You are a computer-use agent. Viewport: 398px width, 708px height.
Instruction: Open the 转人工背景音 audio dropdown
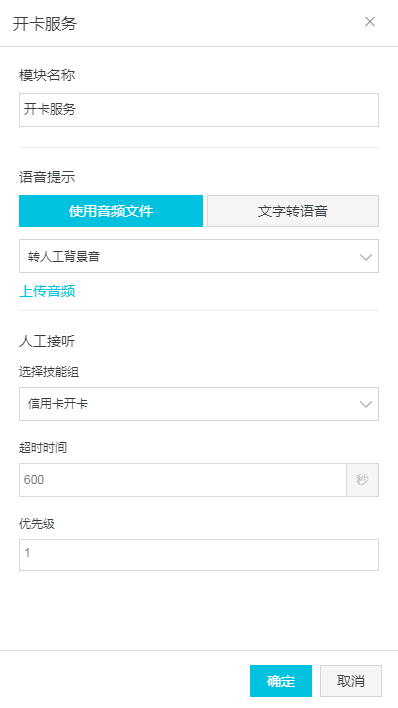pos(199,256)
